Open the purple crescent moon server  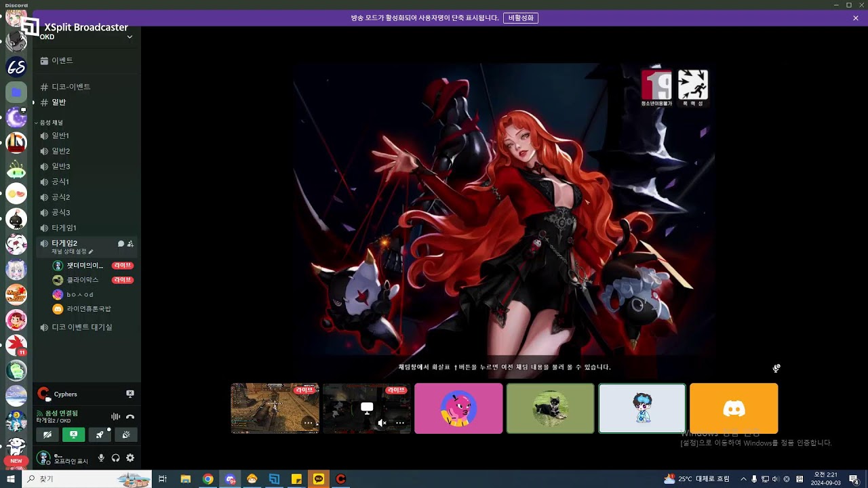click(x=16, y=117)
